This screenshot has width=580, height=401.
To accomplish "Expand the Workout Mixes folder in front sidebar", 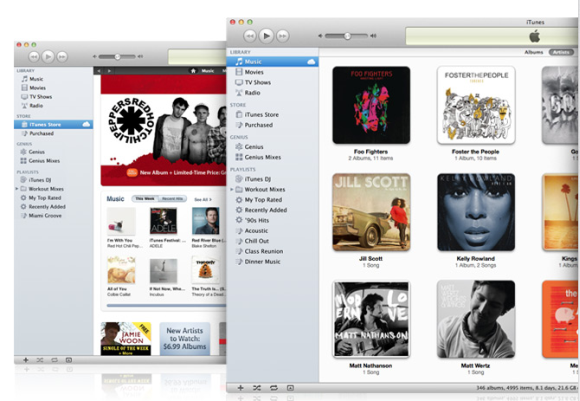I will [x=232, y=189].
